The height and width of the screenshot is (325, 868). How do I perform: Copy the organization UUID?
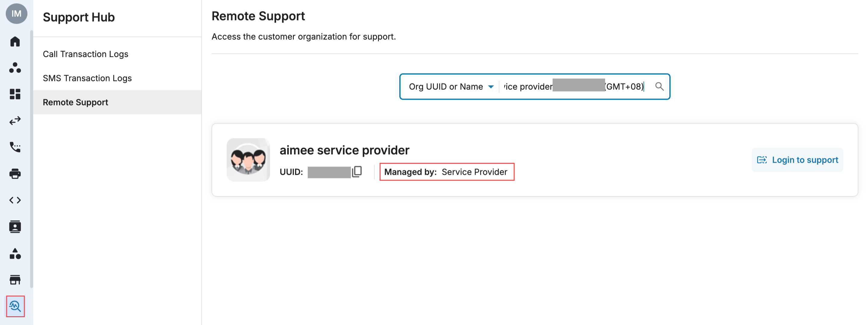pos(357,172)
